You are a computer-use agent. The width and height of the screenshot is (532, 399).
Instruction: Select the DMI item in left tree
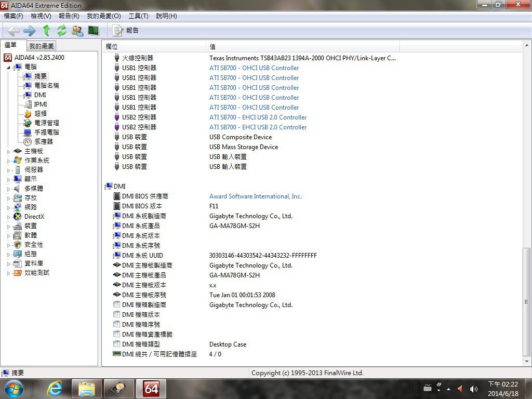[x=39, y=95]
